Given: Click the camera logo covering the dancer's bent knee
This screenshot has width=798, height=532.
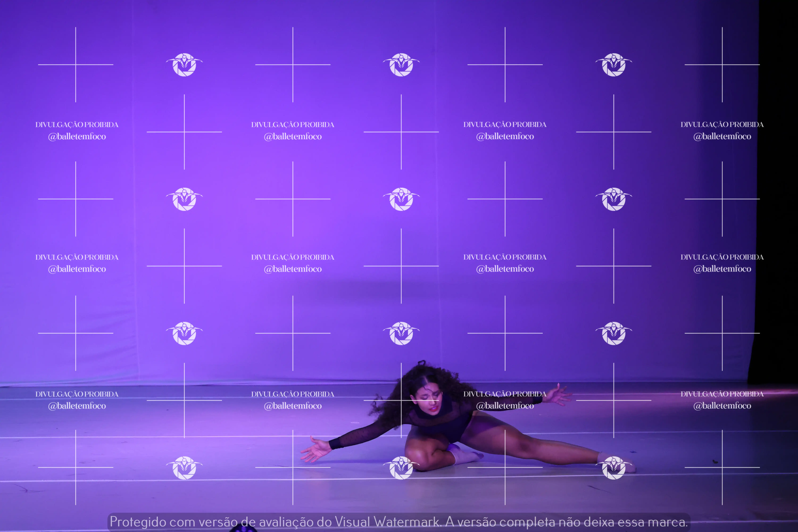Looking at the screenshot, I should click(x=401, y=468).
